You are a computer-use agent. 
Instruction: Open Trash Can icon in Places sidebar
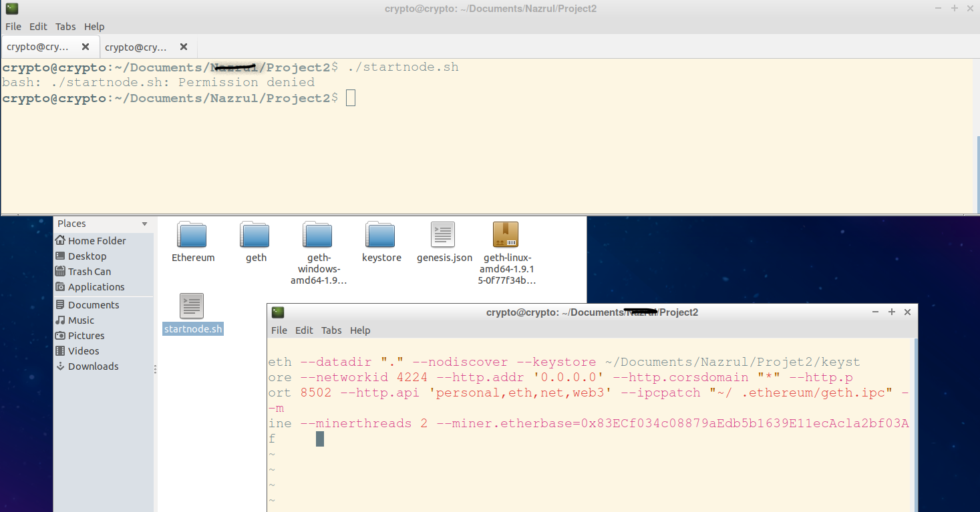[61, 272]
